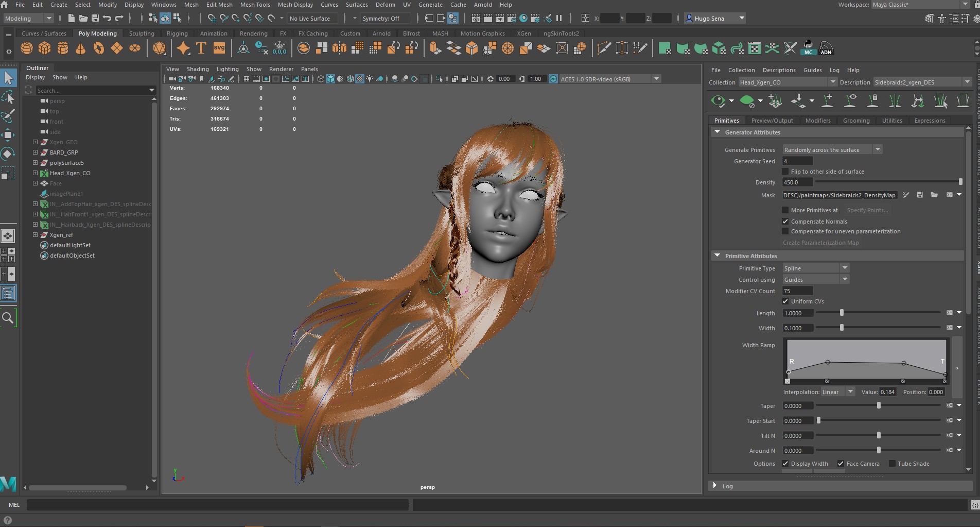Uncheck Compensate Normals checkbox
Screen dimensions: 980x527
click(x=785, y=222)
